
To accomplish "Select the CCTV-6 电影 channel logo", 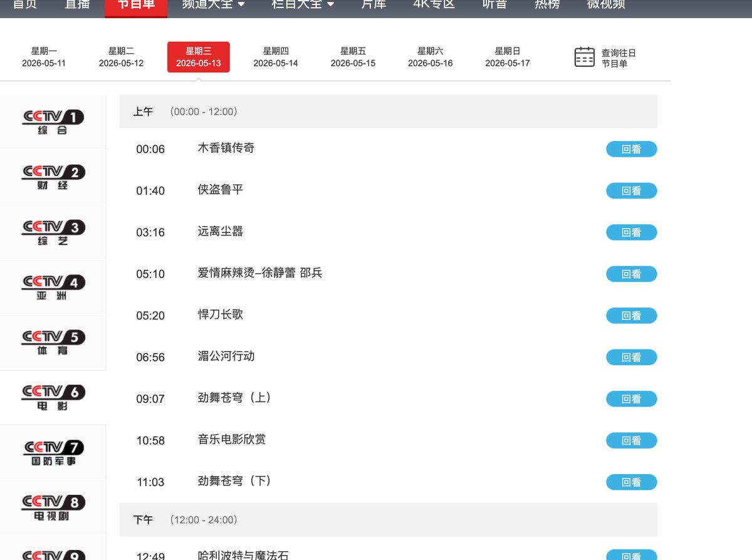I will pos(53,398).
